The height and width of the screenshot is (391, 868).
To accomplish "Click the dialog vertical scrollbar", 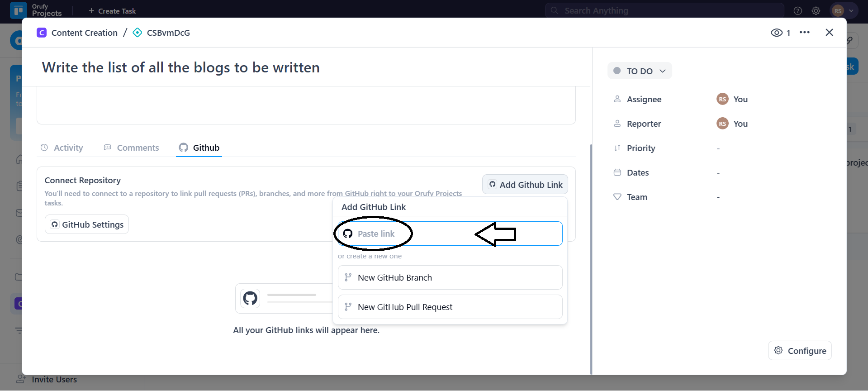I will tap(591, 259).
